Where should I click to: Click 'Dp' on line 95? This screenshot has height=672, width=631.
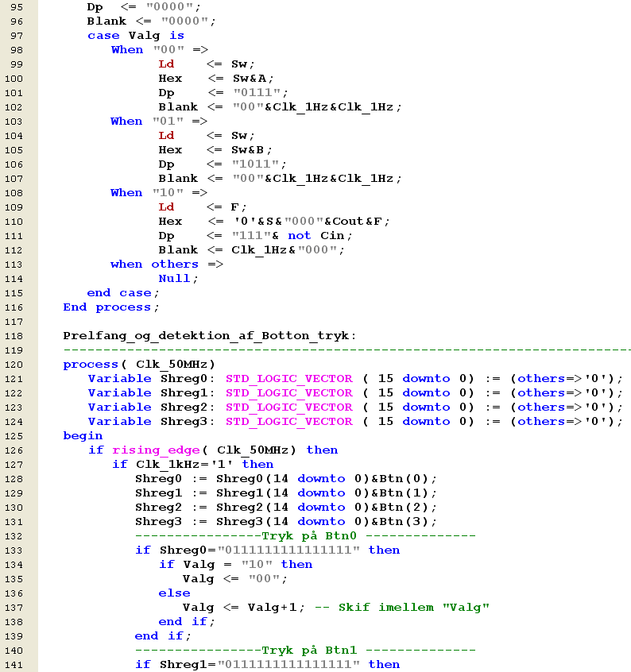(95, 7)
